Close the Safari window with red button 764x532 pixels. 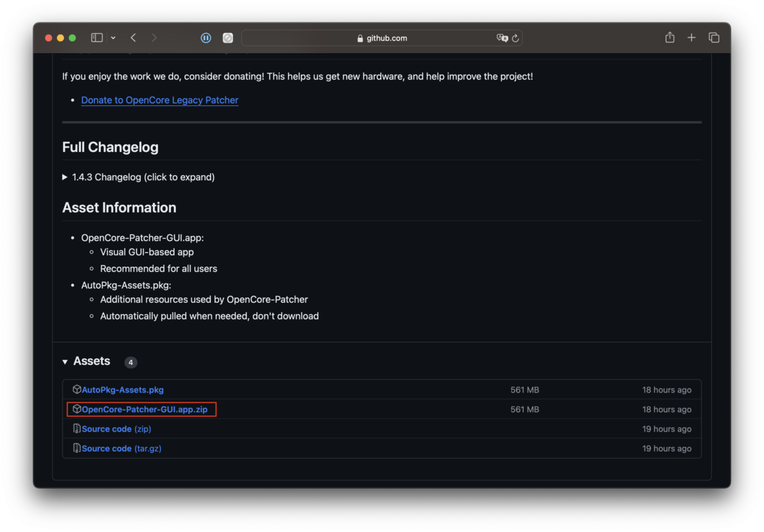[48, 38]
